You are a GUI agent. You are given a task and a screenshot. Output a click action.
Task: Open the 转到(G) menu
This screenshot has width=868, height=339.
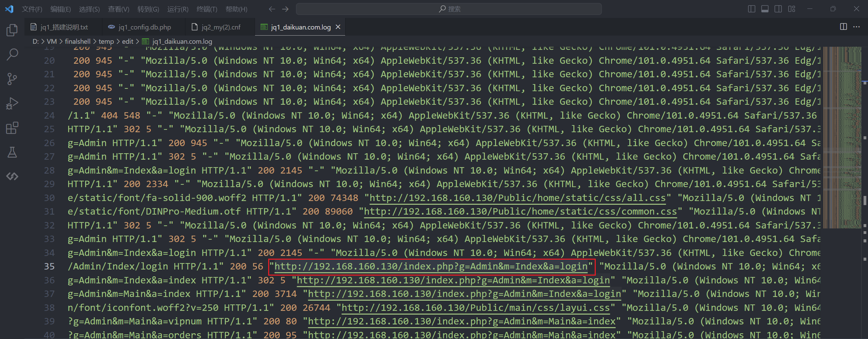148,9
